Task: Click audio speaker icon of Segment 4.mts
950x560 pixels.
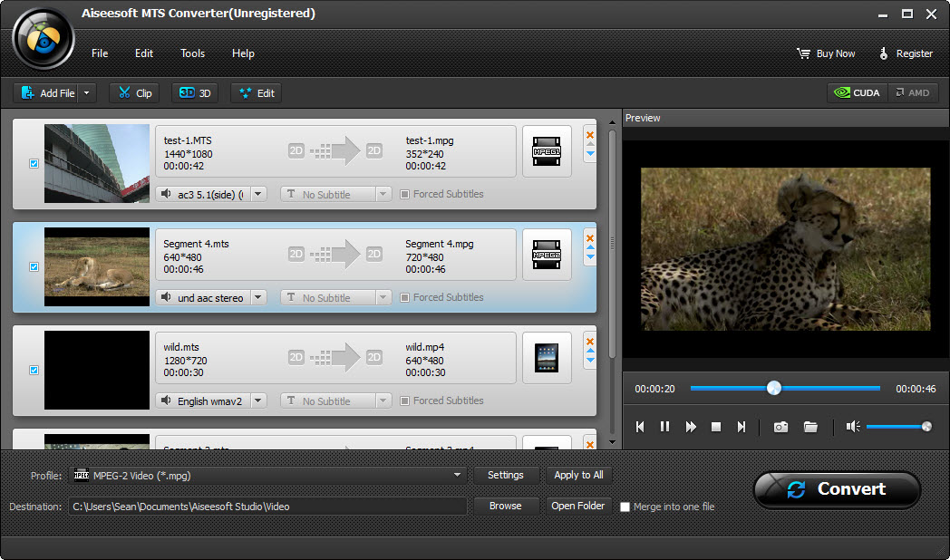Action: (165, 297)
